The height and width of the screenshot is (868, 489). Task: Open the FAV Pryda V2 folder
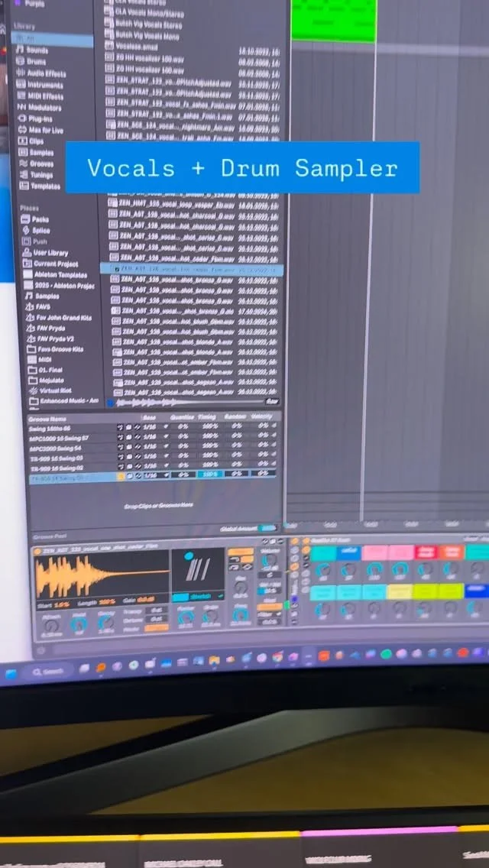(51, 338)
